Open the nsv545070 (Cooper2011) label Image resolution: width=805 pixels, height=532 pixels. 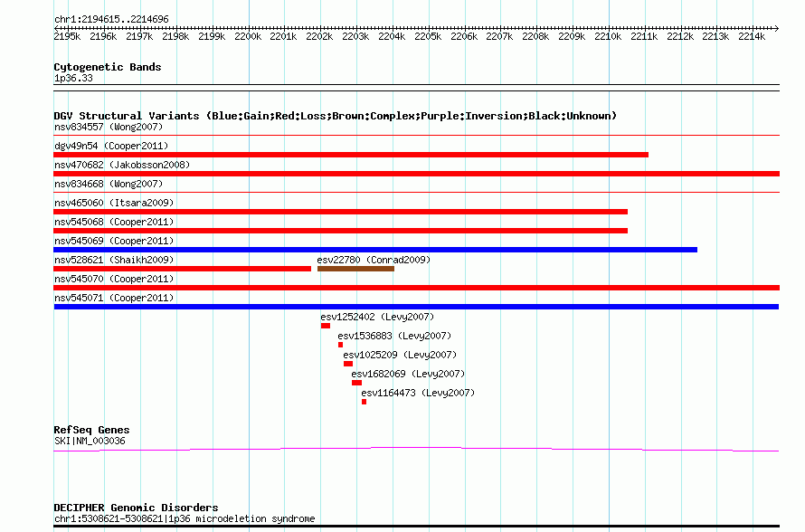point(114,279)
